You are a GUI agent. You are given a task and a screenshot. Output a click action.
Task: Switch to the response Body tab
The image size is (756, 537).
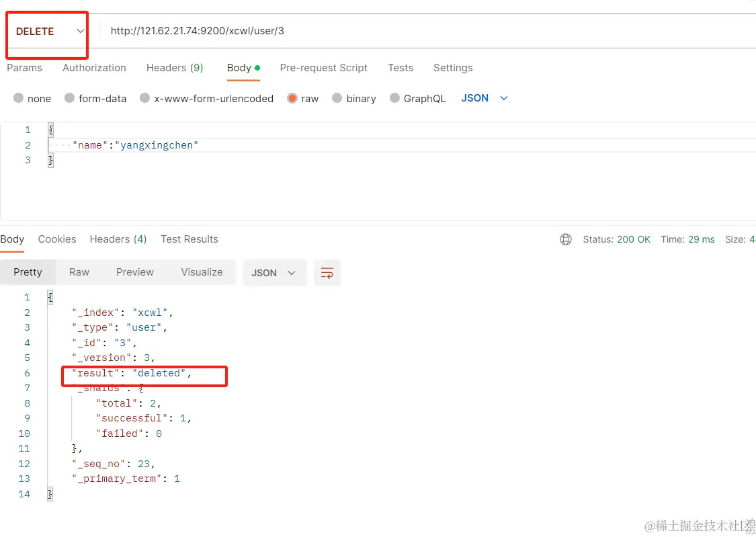(x=12, y=239)
